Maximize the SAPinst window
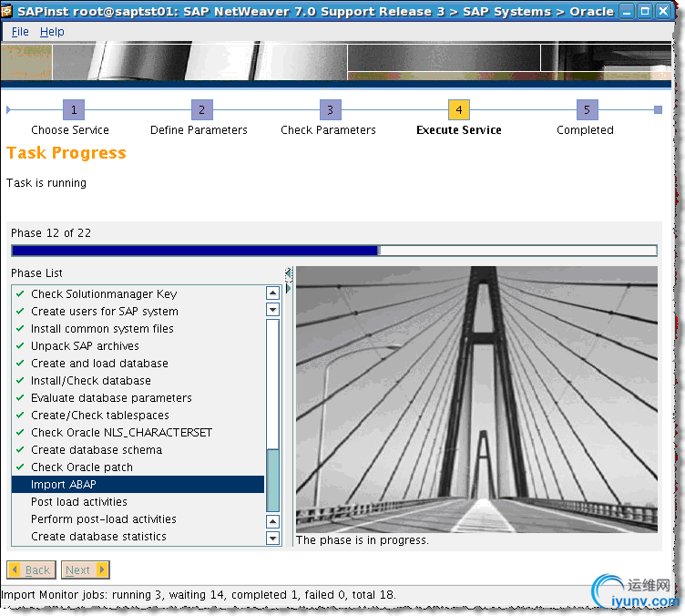 (645, 11)
